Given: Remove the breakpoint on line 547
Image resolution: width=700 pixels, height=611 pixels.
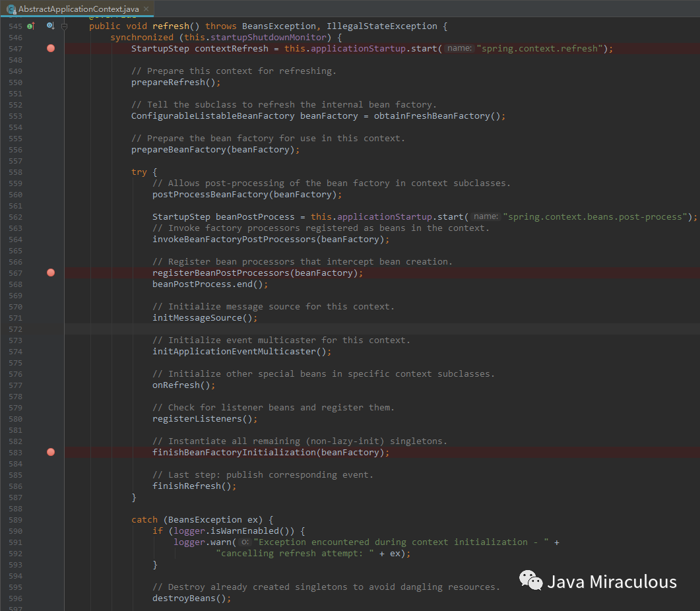Looking at the screenshot, I should (51, 48).
